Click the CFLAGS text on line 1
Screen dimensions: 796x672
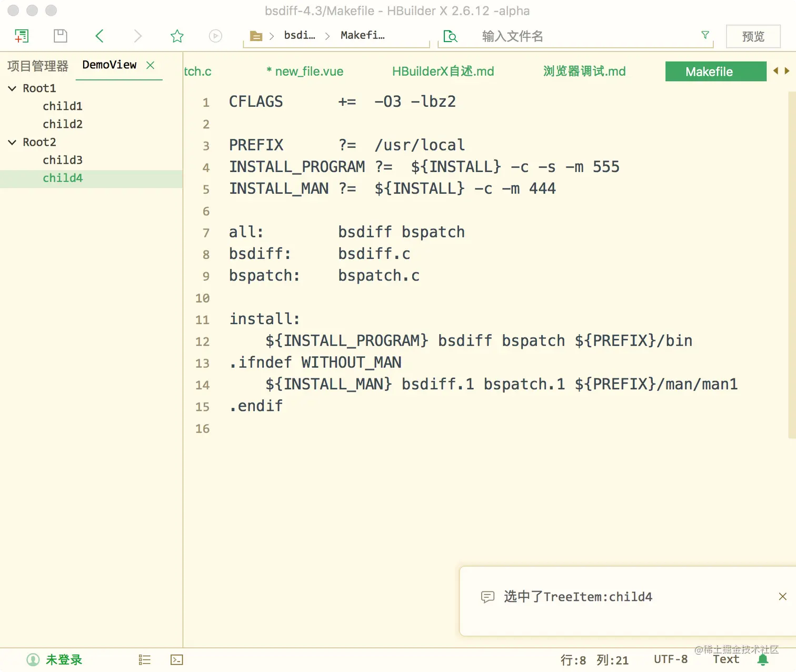pyautogui.click(x=256, y=102)
